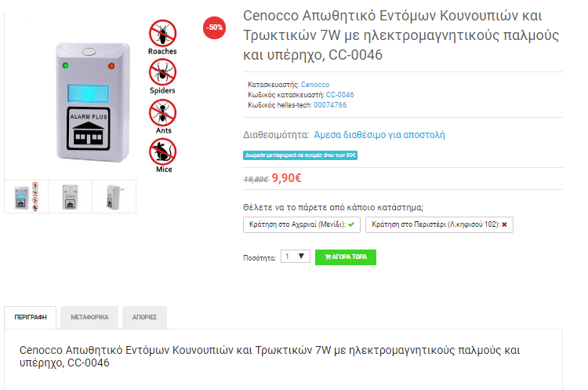Select the third side-view product thumbnail

[114, 197]
